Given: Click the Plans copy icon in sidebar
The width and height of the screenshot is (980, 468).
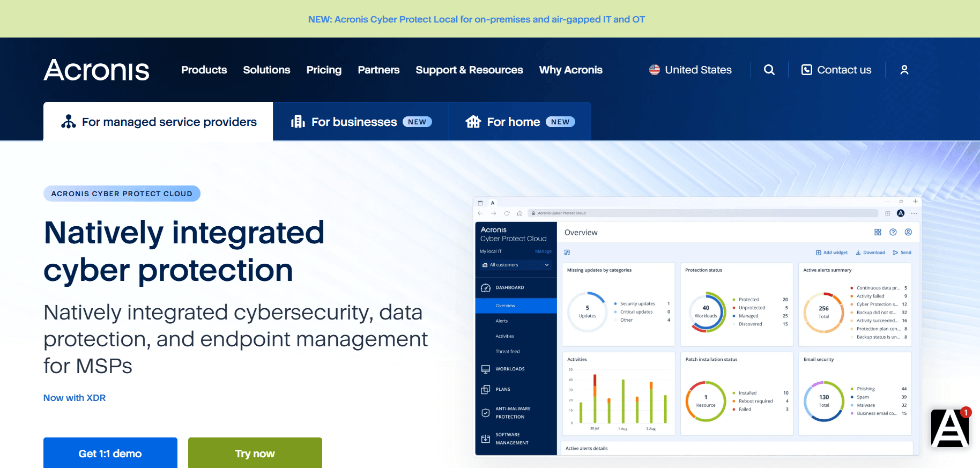Looking at the screenshot, I should point(486,390).
